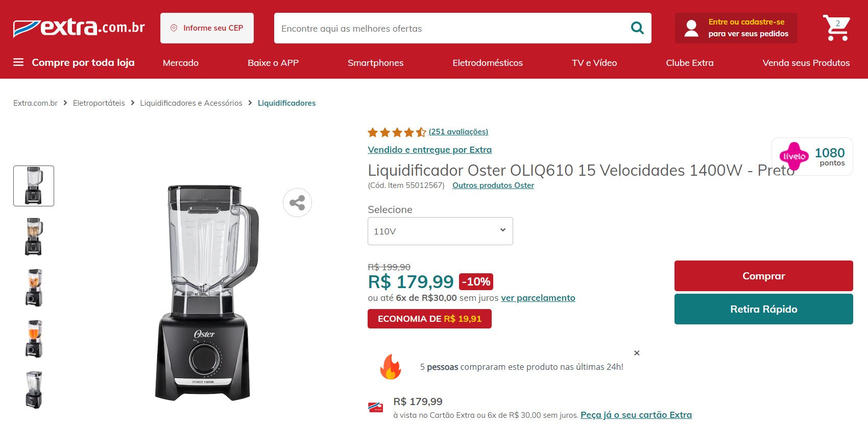Image resolution: width=868 pixels, height=425 pixels.
Task: Click the user account avatar icon
Action: click(691, 28)
